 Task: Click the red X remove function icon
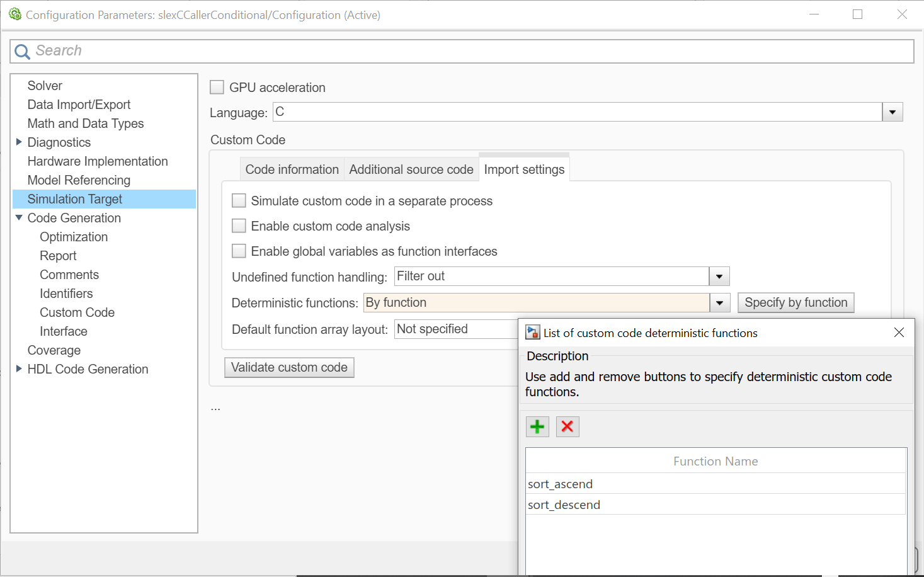[568, 427]
